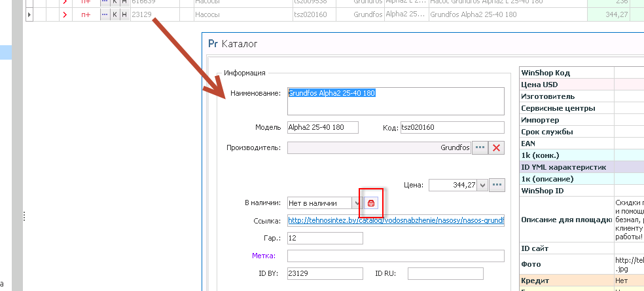Select the 1k (конк.) property row

(x=582, y=155)
